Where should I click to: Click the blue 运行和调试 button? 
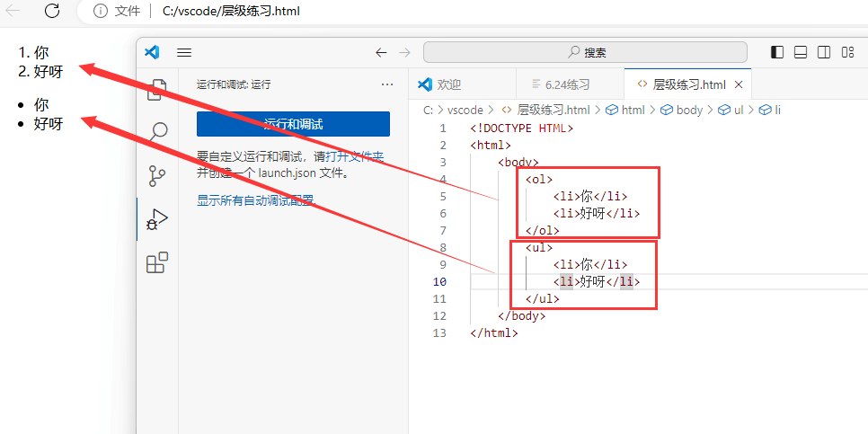(294, 124)
